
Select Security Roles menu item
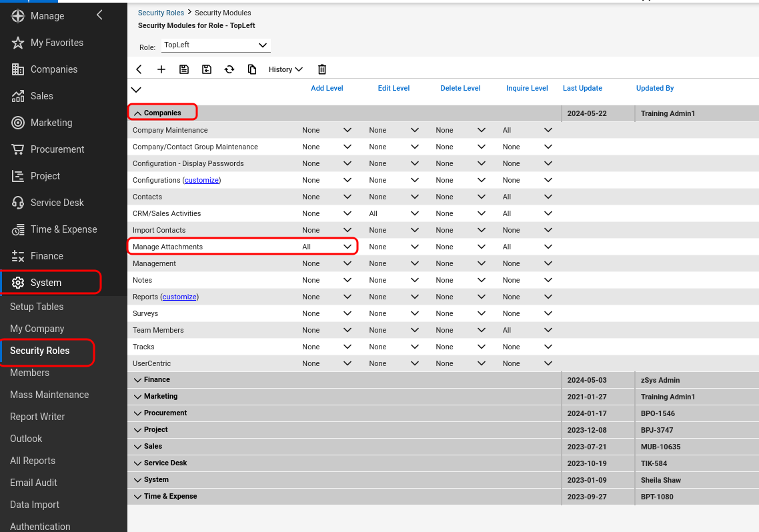[x=40, y=351]
